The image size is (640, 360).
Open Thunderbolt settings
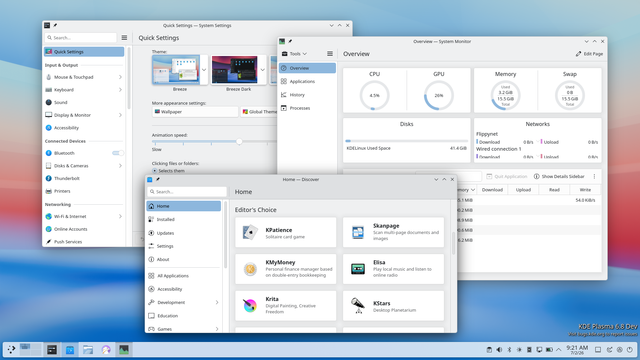coord(84,178)
